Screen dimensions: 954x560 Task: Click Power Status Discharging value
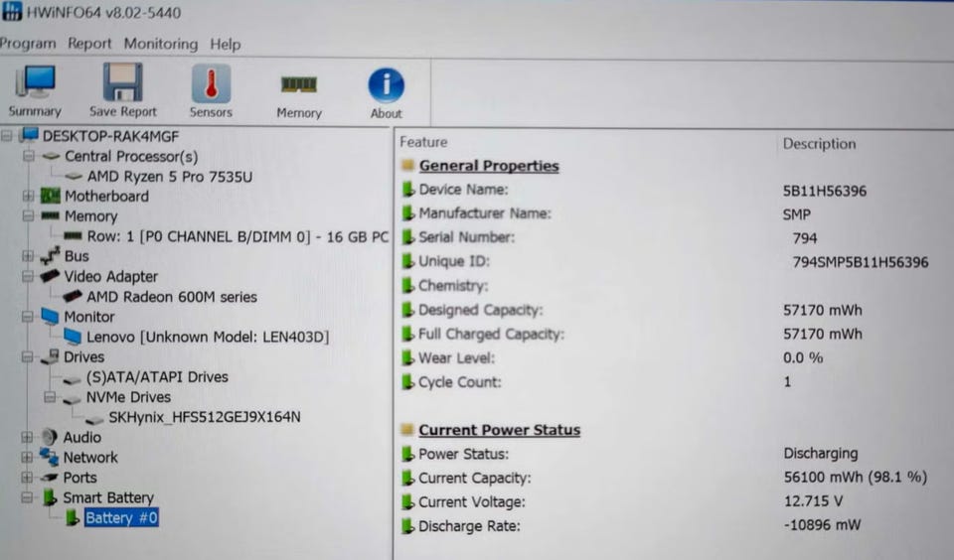820,454
